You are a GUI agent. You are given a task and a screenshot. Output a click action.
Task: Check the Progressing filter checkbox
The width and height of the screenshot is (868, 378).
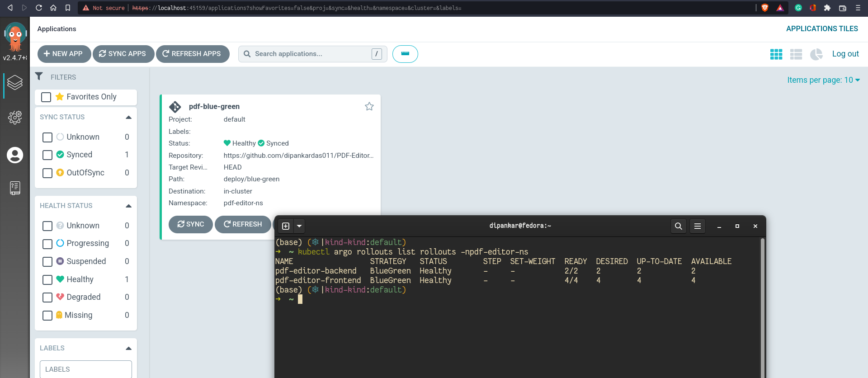click(47, 244)
